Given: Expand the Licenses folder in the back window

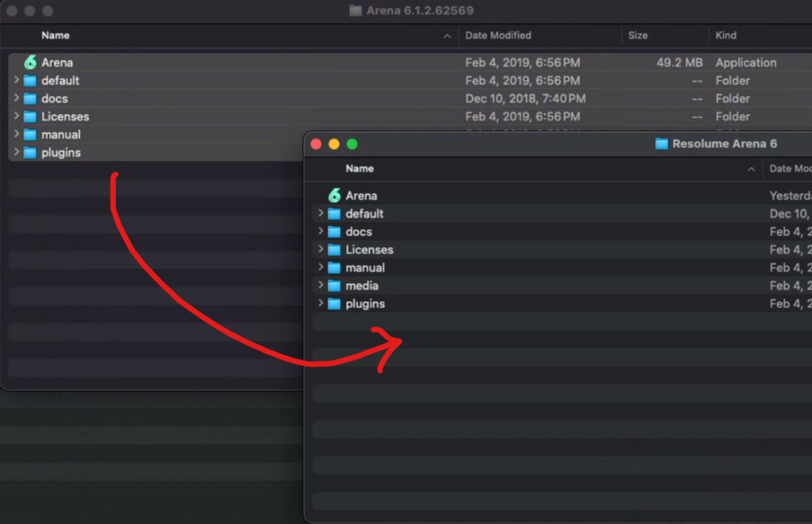Looking at the screenshot, I should point(17,117).
